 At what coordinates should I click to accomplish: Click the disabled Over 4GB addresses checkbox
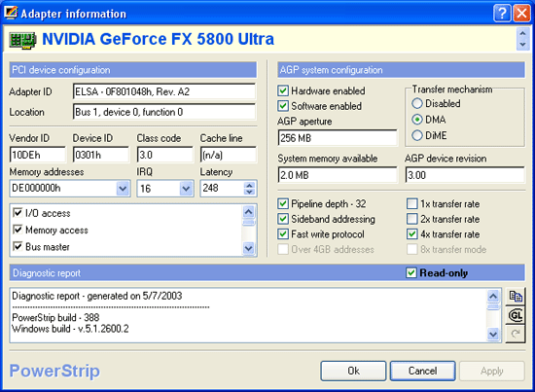click(x=283, y=249)
